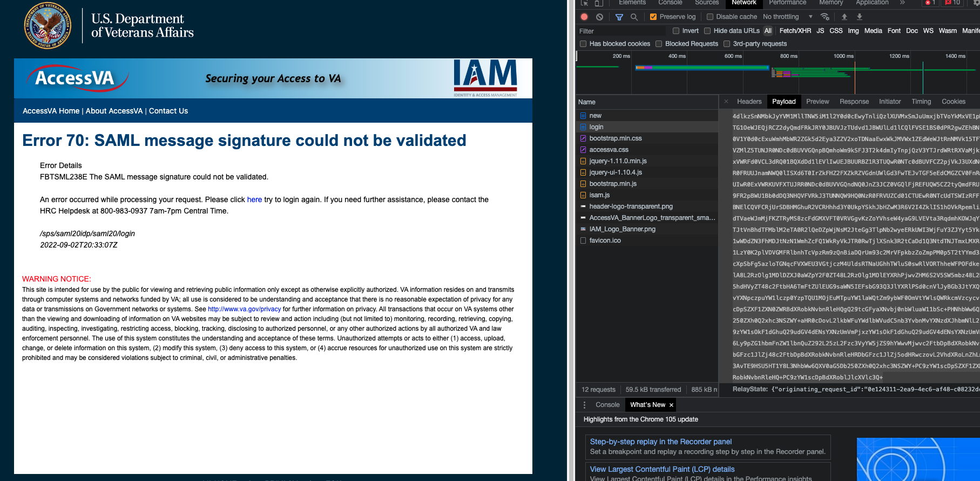Open the Preview tab of request

(817, 102)
